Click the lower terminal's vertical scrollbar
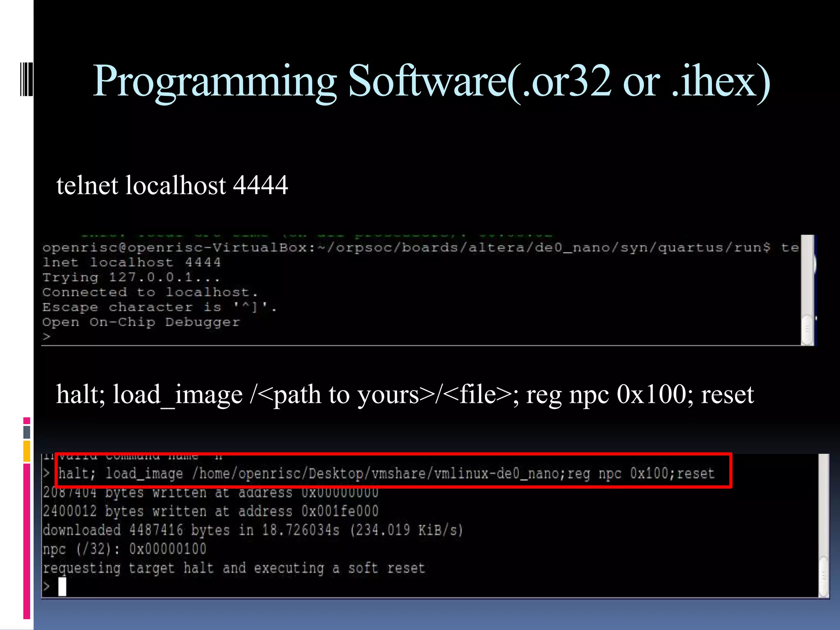Viewport: 840px width, 630px height. coord(824,526)
